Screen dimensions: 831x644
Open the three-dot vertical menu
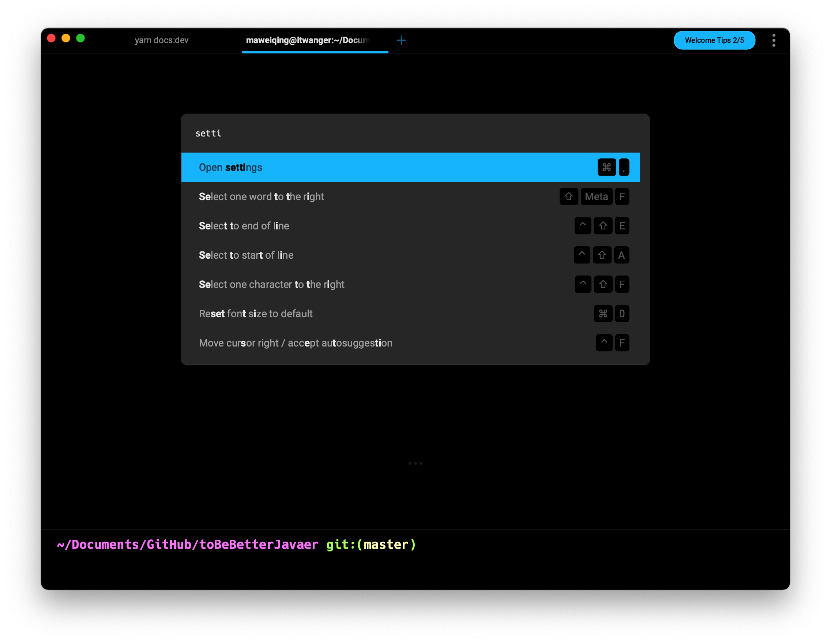click(774, 40)
